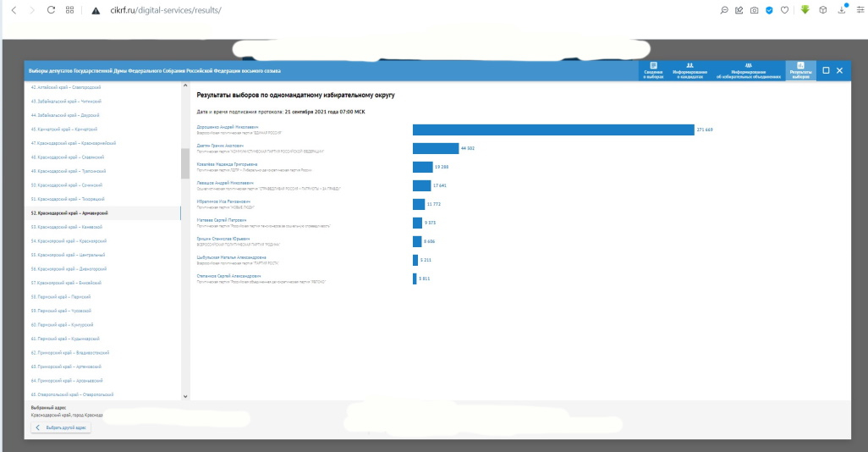Add page to bookmarks with heart icon
The width and height of the screenshot is (868, 452).
(x=784, y=10)
